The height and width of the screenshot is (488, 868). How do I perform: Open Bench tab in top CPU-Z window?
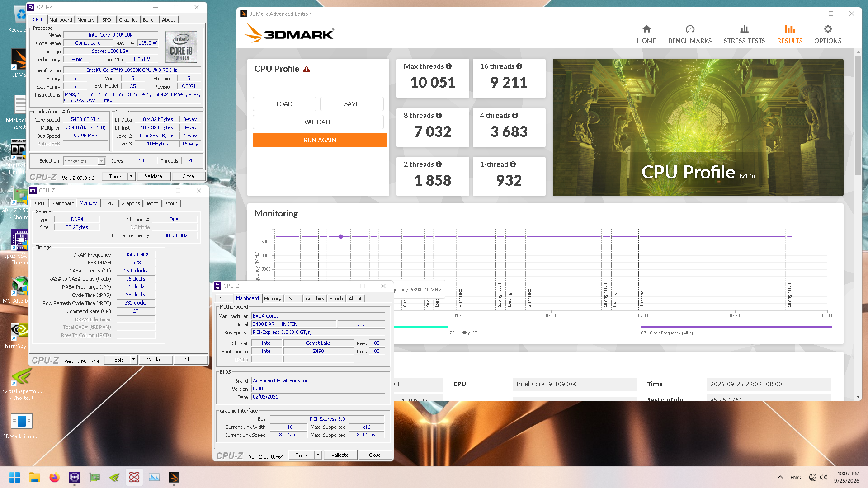[x=150, y=20]
